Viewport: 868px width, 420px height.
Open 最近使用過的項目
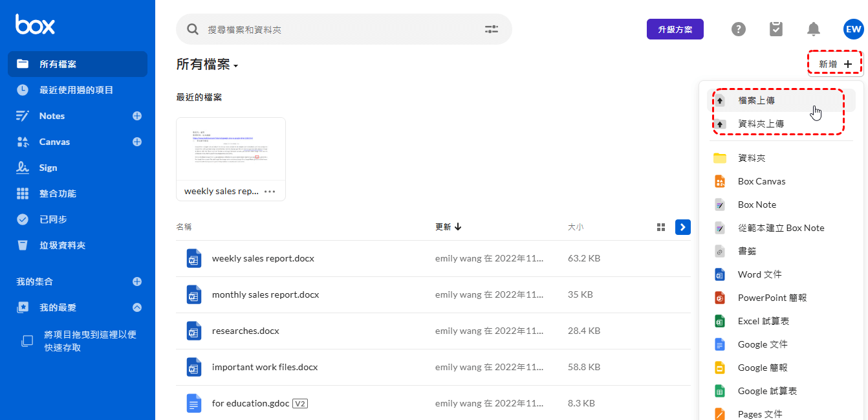click(x=78, y=90)
